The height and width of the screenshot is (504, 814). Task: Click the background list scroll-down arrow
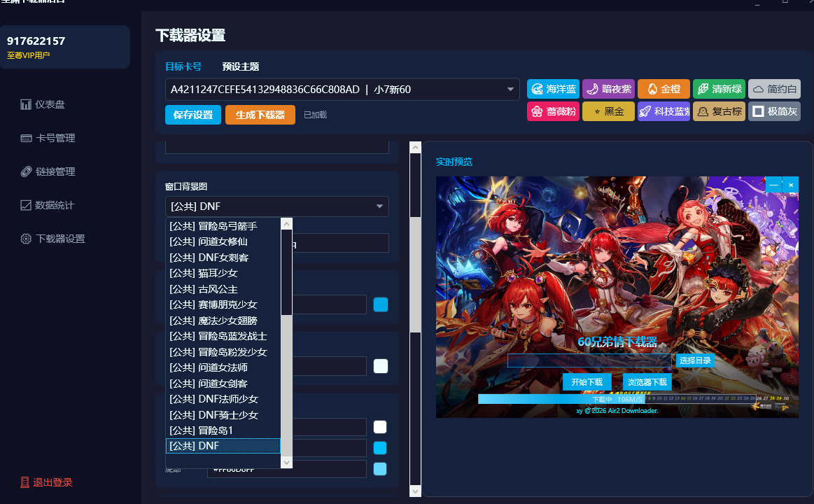[286, 462]
